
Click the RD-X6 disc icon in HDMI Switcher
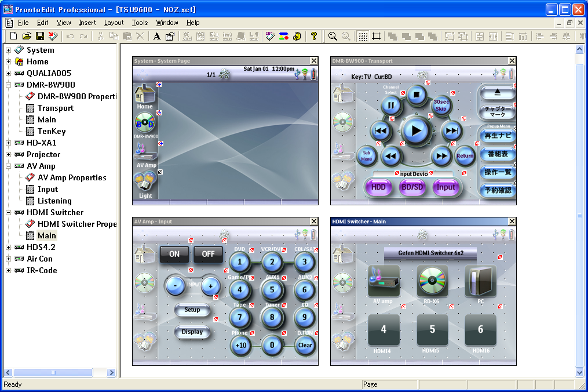click(432, 281)
